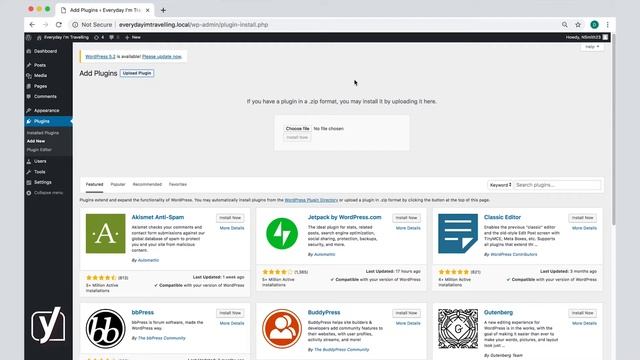Open the Appearance menu
Viewport: 640px width, 360px height.
[48, 111]
